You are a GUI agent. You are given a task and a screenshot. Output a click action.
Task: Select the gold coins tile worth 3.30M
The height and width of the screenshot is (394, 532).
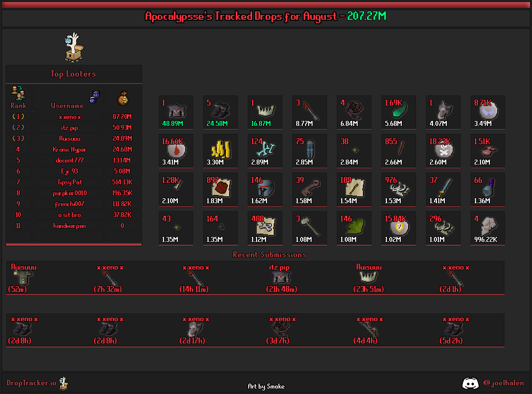point(220,151)
